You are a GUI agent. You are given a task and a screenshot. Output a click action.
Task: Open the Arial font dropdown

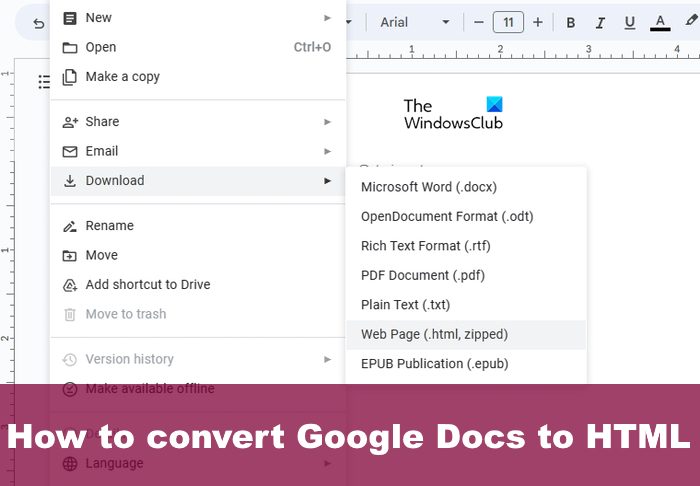414,22
